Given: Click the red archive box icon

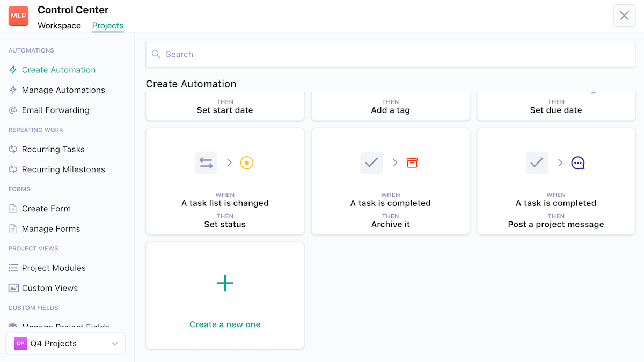Looking at the screenshot, I should [x=412, y=162].
